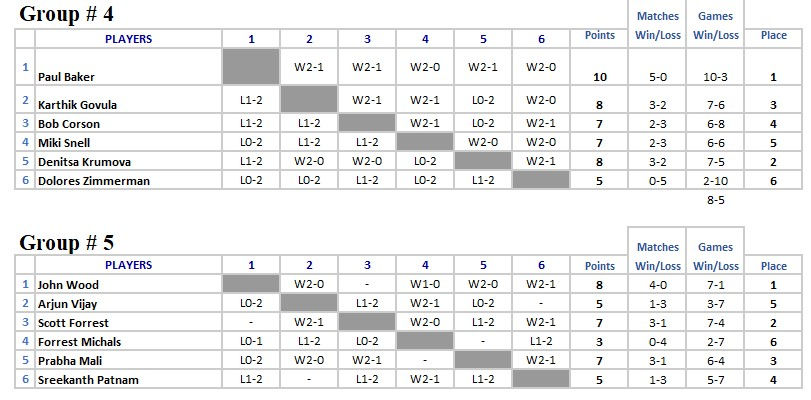Click the PLAYERS header in Group 4
This screenshot has width=811, height=400.
click(128, 39)
